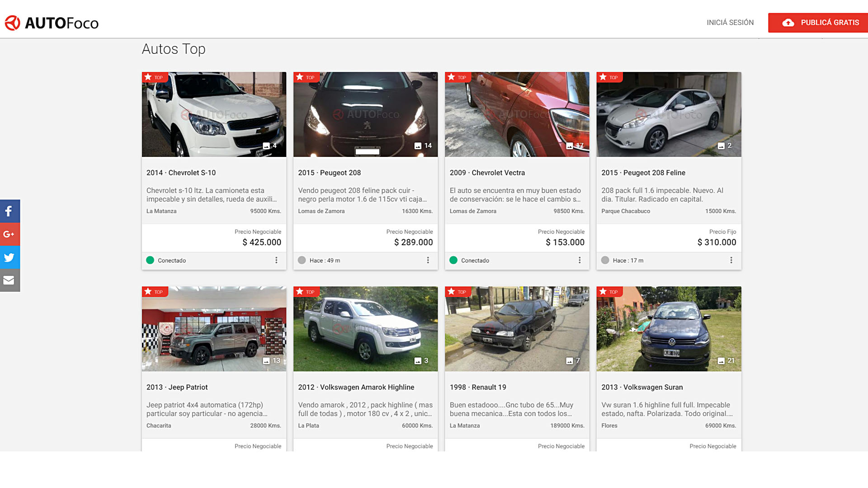Click the TOP star badge on Peugeot 208 Feline
The image size is (868, 488).
609,77
